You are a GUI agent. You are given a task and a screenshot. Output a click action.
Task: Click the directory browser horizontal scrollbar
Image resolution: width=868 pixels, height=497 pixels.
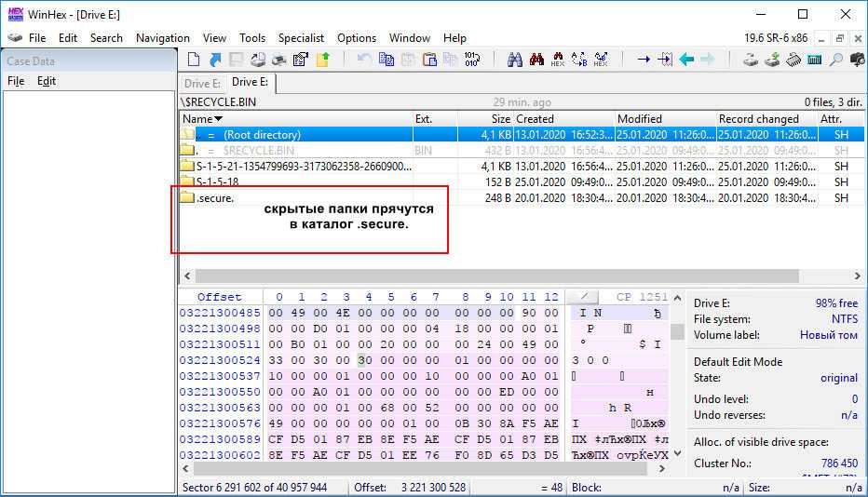(494, 276)
